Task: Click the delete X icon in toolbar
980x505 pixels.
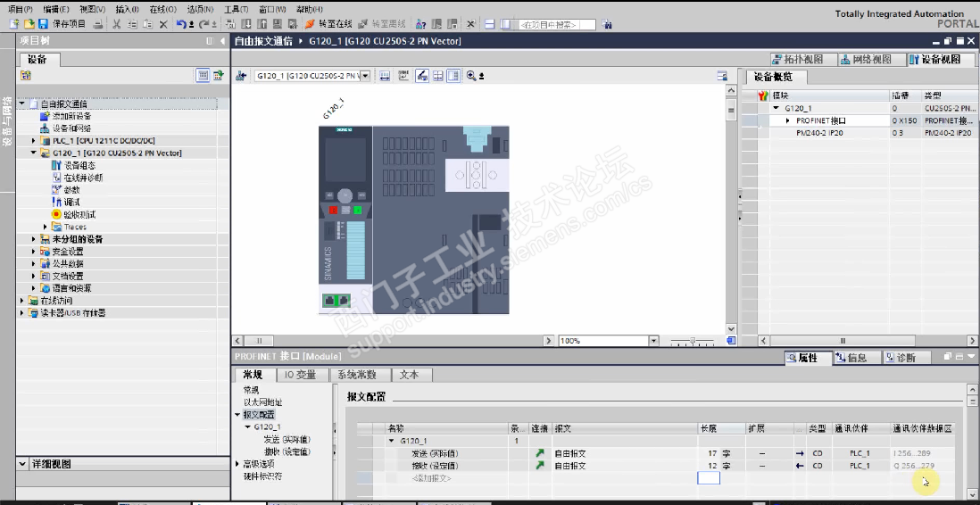Action: (x=163, y=24)
